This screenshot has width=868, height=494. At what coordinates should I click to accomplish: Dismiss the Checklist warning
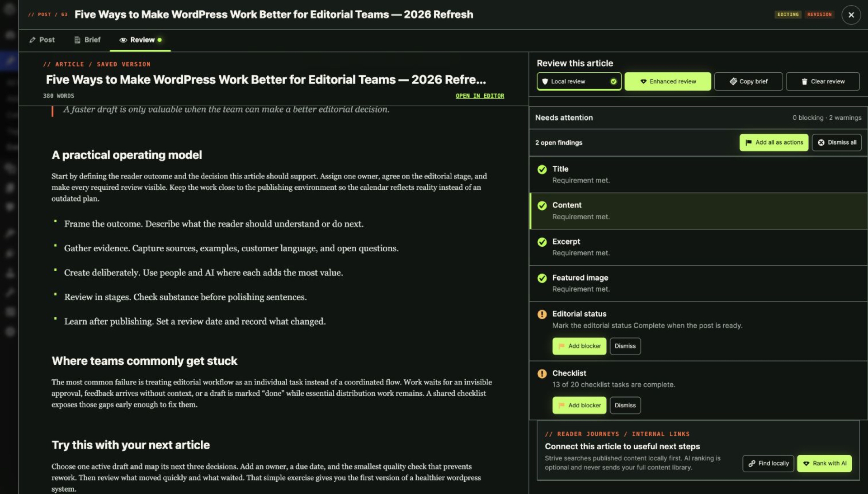coord(625,405)
